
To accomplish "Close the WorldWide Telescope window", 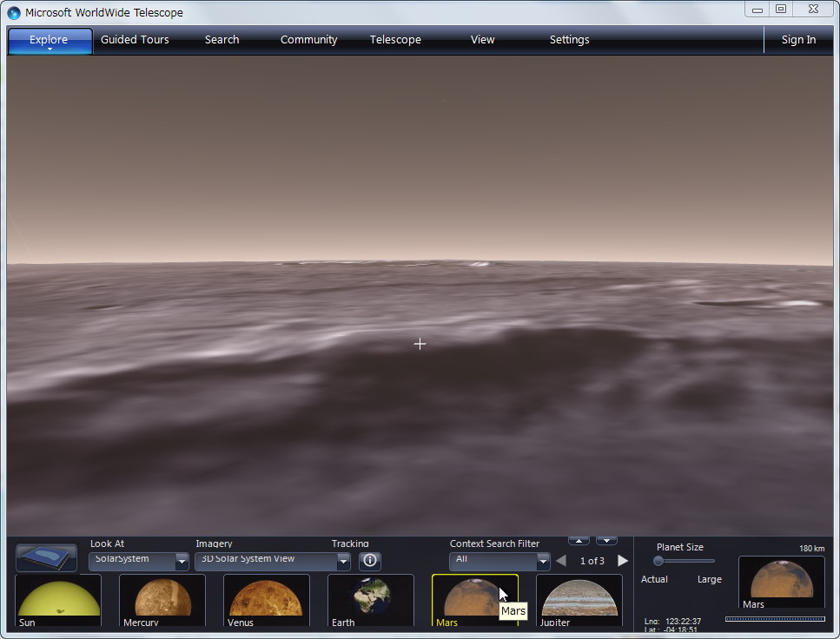I will (x=813, y=9).
